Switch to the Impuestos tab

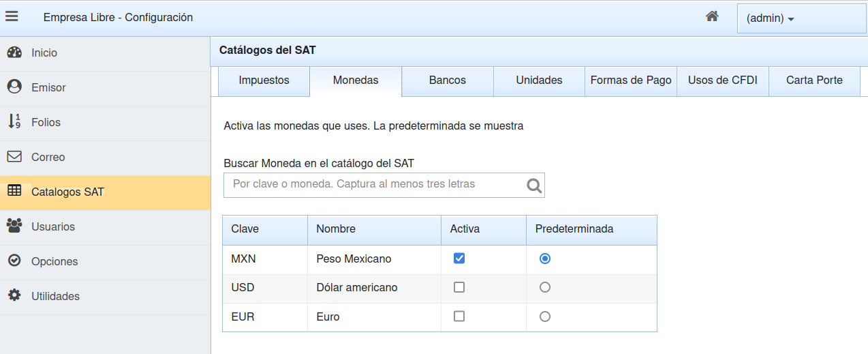tap(264, 80)
